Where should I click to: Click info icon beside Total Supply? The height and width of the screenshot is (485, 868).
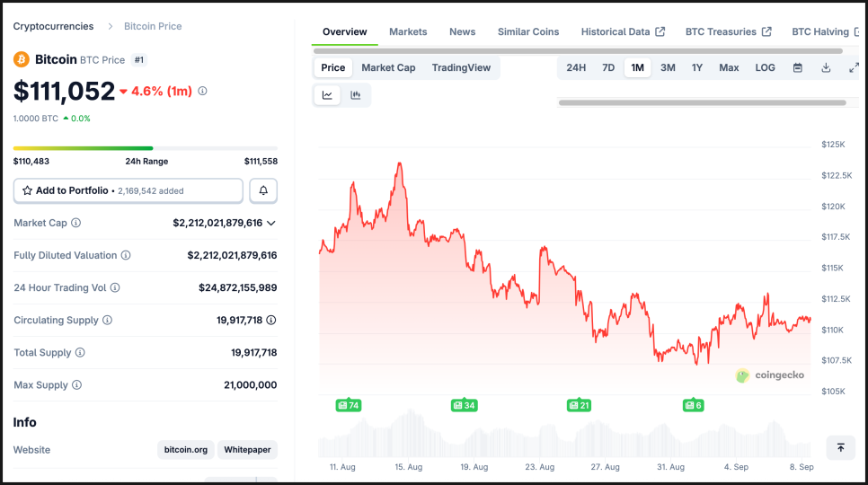pos(80,352)
